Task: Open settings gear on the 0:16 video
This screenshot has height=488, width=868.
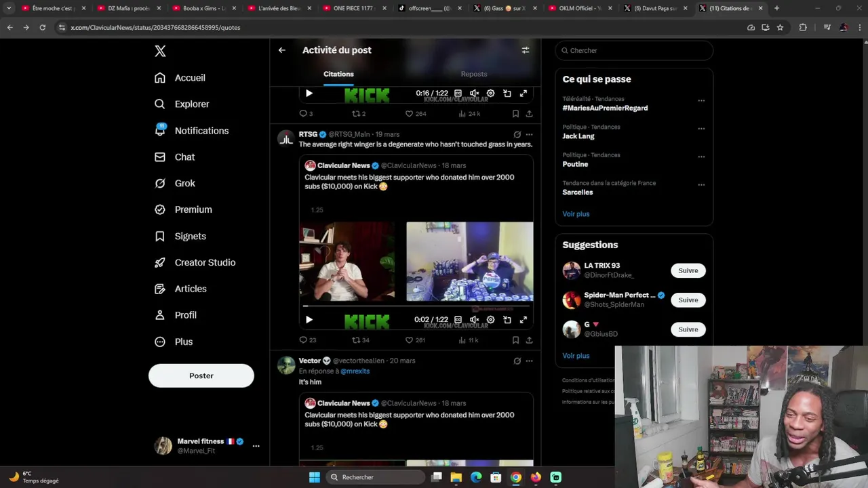Action: (490, 94)
